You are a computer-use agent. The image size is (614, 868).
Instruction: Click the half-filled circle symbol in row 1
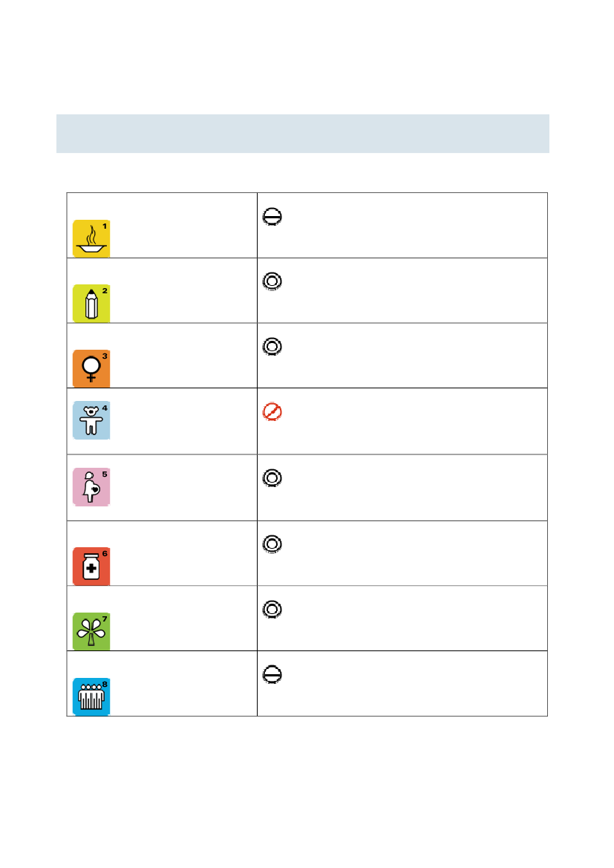[272, 217]
